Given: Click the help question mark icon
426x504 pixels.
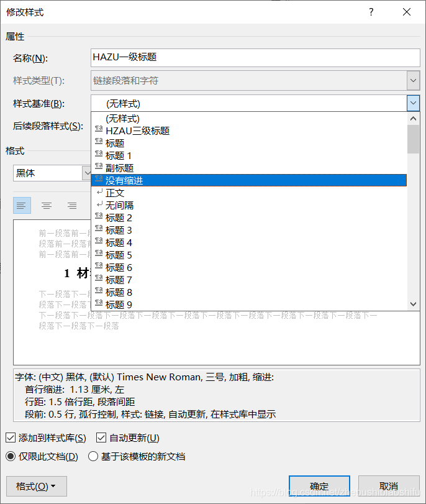Looking at the screenshot, I should coord(371,12).
